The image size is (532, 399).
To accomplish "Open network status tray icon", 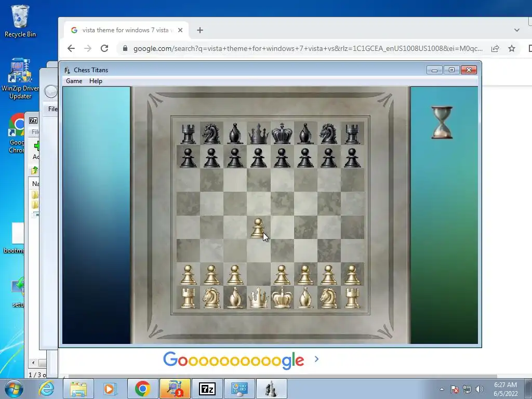I will coord(467,389).
